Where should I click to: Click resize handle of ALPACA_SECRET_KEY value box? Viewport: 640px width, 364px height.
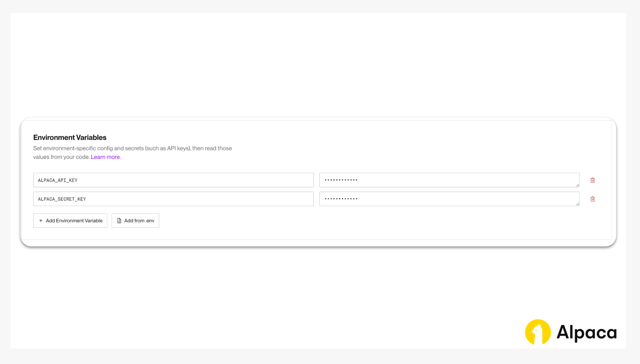tap(577, 204)
